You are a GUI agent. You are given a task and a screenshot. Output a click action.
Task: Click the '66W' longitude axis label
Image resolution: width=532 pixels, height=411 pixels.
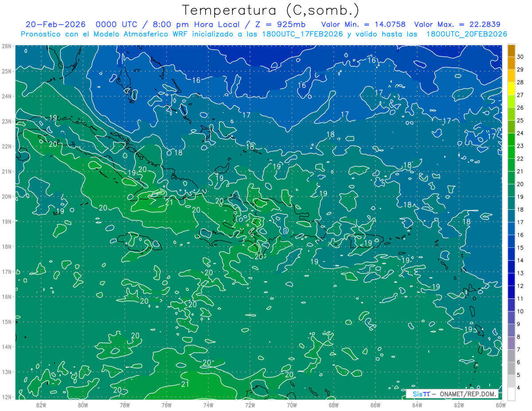pos(375,405)
